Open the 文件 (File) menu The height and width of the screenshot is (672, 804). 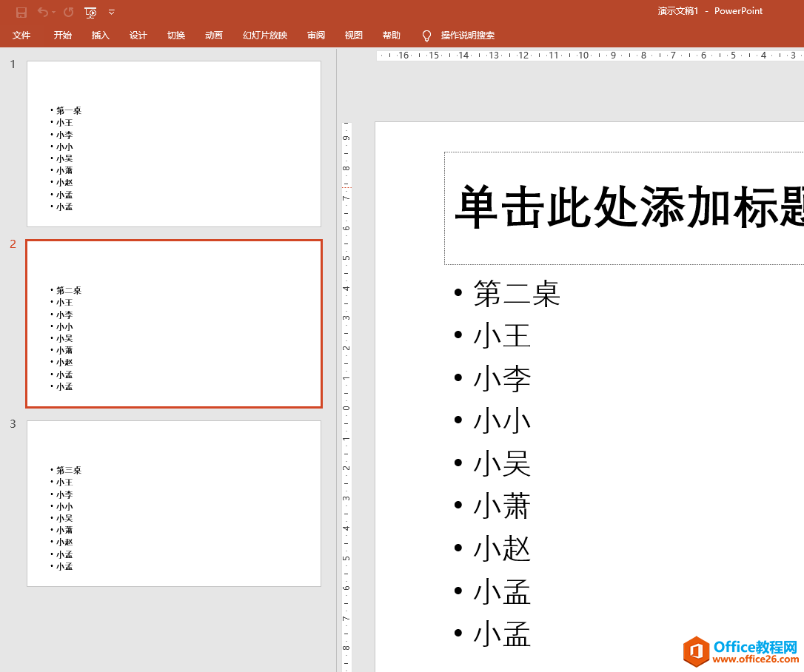pyautogui.click(x=21, y=36)
